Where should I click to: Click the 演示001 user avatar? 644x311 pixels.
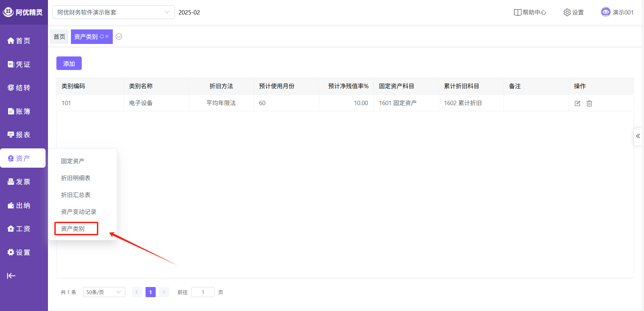(606, 12)
